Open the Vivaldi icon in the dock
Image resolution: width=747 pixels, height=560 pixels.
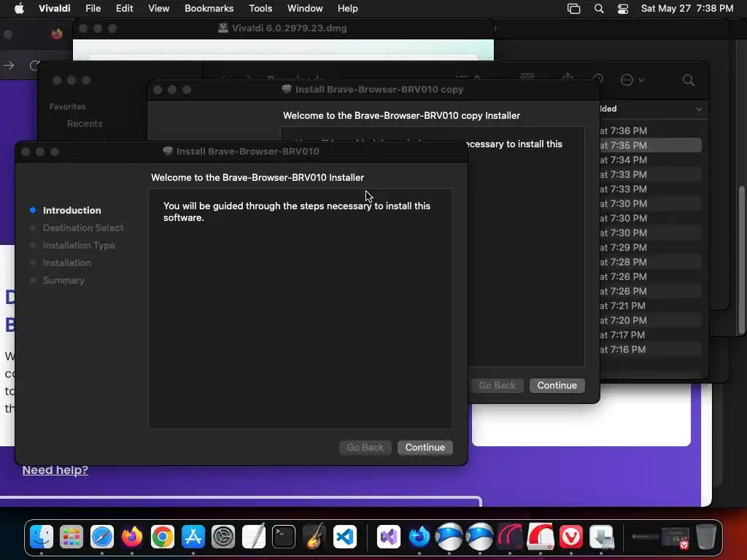click(x=570, y=537)
